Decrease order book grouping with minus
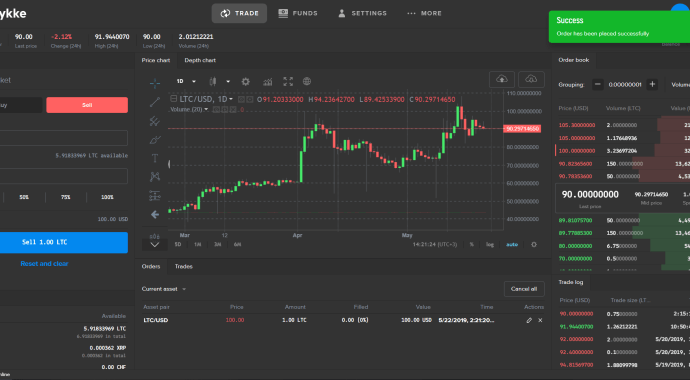Image resolution: width=690 pixels, height=380 pixels. point(598,84)
